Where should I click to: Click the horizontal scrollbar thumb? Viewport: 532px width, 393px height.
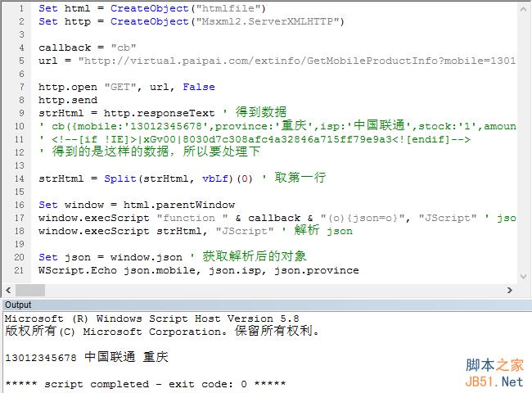click(29, 291)
